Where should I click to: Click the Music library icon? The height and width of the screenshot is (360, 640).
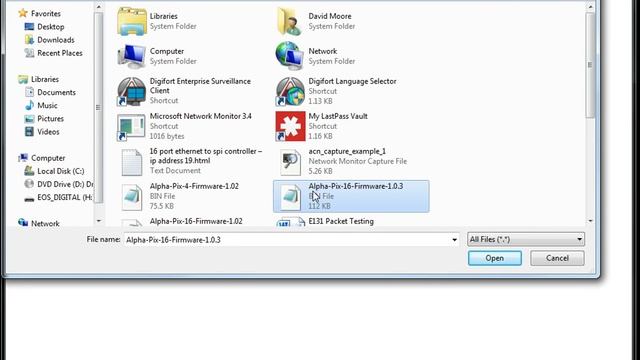point(29,105)
